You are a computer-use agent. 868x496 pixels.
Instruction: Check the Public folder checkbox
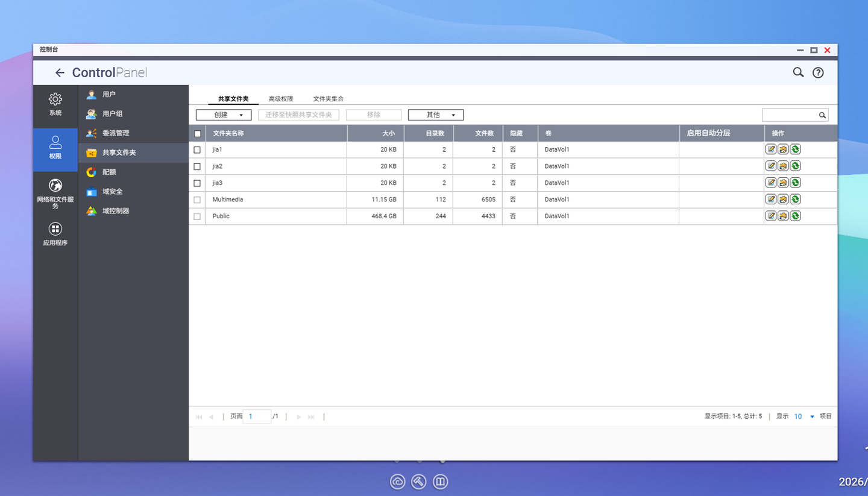tap(197, 216)
